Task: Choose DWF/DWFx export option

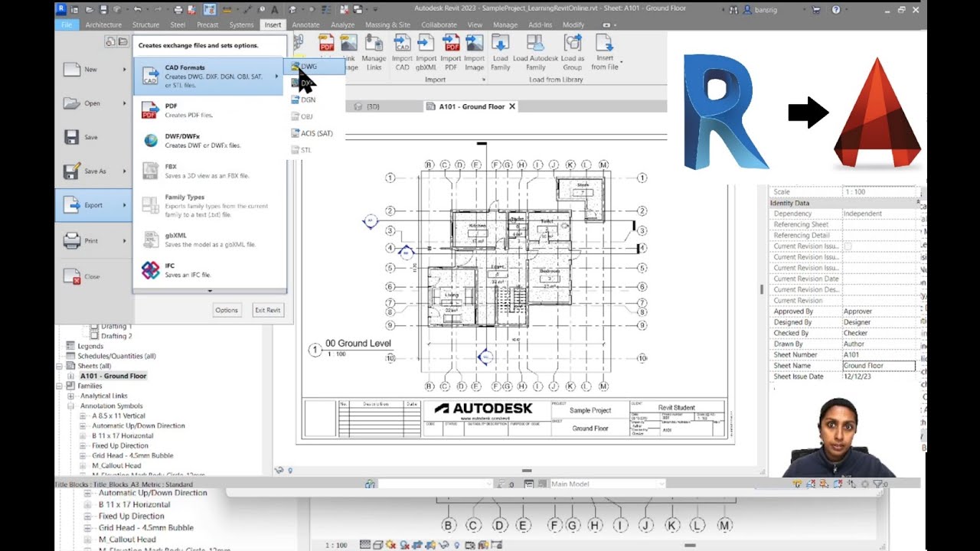Action: [x=208, y=141]
